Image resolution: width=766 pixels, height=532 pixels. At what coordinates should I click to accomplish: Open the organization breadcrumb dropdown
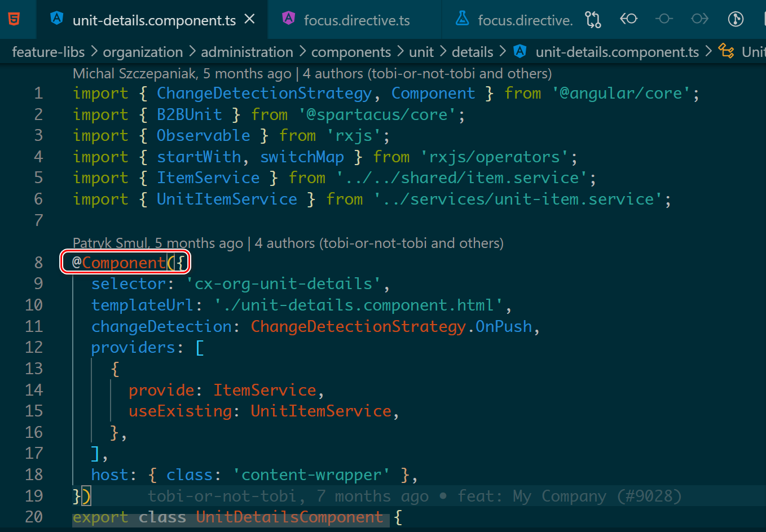pos(143,52)
